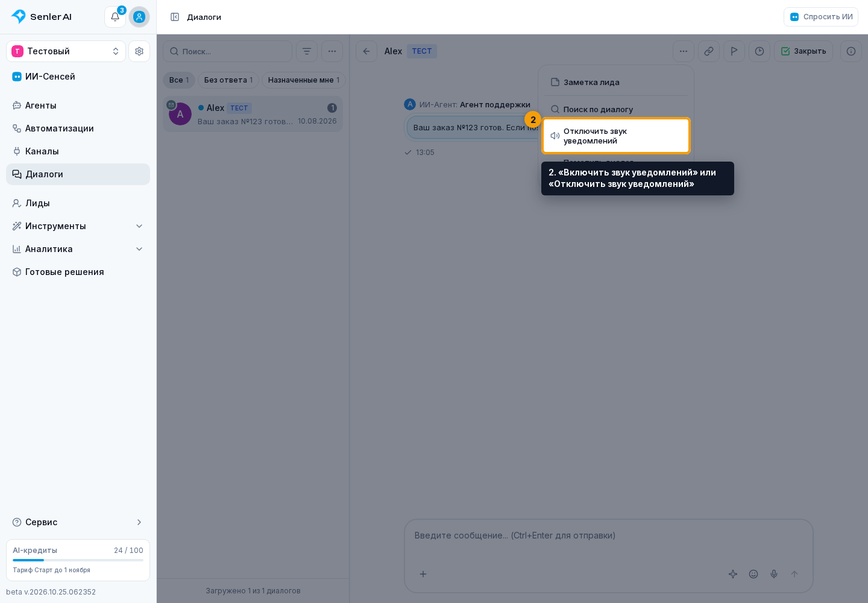Image resolution: width=868 pixels, height=603 pixels.
Task: Copy the dialog link icon
Action: [709, 51]
